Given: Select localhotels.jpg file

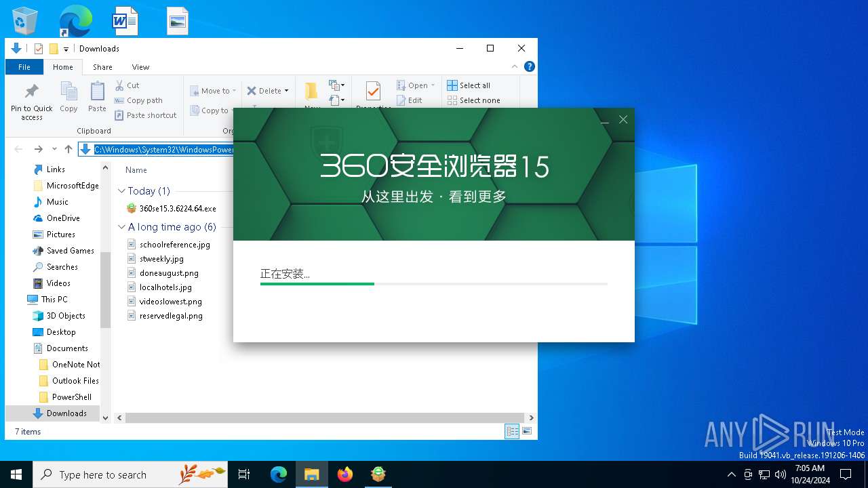Looking at the screenshot, I should 159,287.
